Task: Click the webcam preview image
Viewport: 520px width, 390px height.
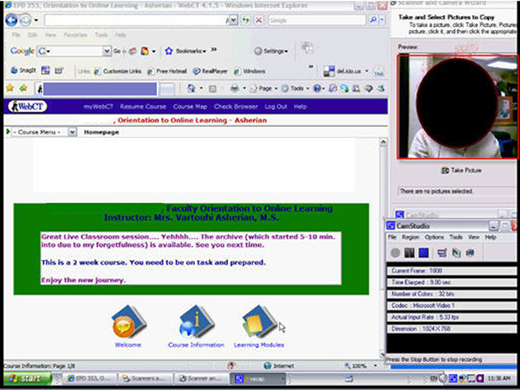Action: pyautogui.click(x=458, y=107)
